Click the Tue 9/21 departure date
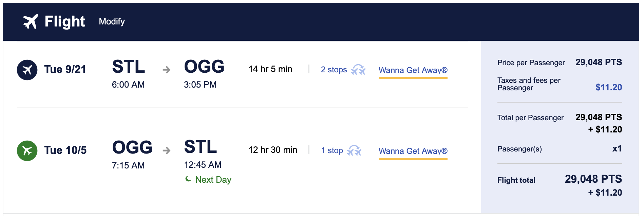Screen dimensions: 644x216 click(65, 70)
